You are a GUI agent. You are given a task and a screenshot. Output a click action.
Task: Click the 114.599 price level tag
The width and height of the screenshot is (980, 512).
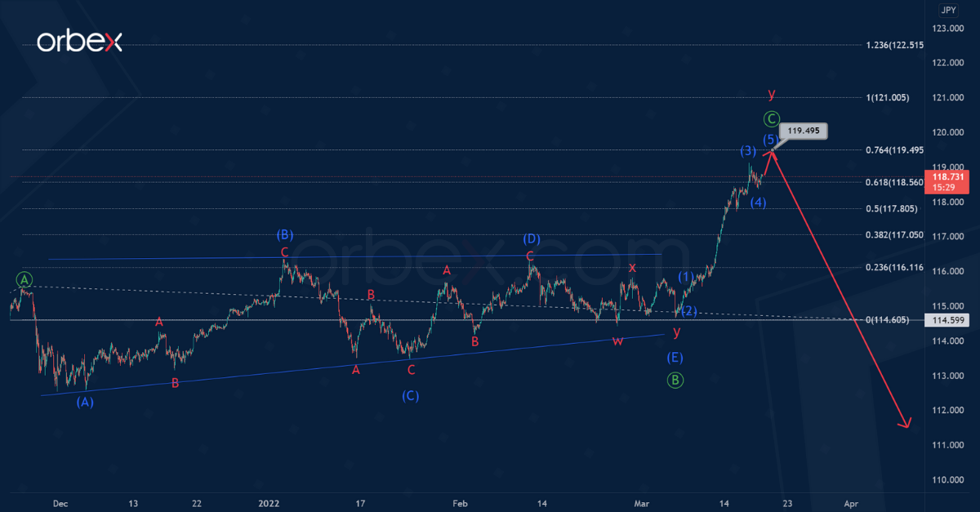(x=946, y=321)
